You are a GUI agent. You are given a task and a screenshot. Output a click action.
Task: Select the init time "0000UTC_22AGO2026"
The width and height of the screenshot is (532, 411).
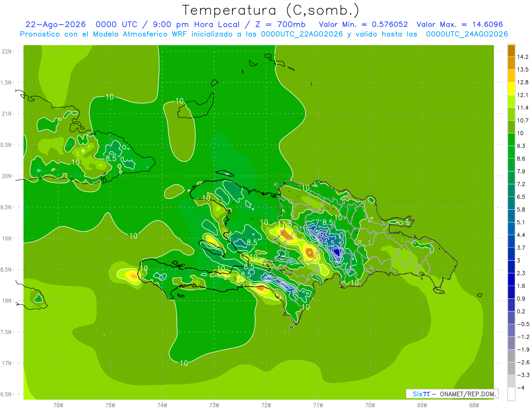tap(301, 34)
